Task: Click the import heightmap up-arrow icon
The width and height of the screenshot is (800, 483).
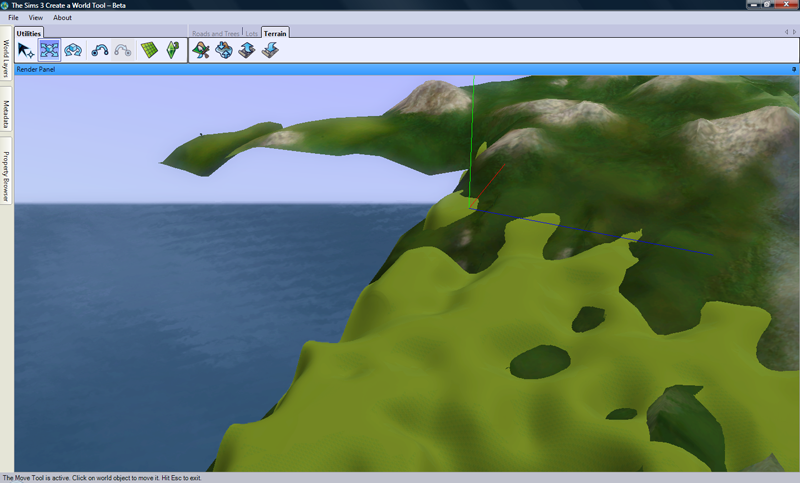Action: (x=247, y=50)
